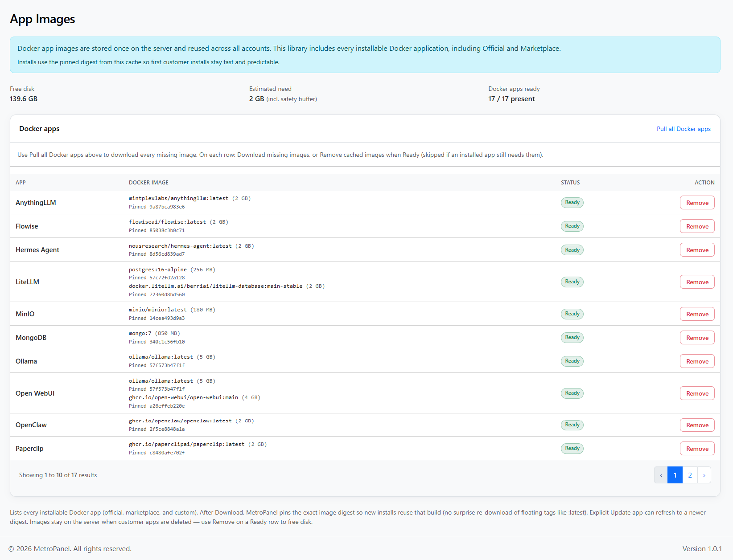Click the MongoDB Ready status badge
The image size is (733, 560).
click(572, 337)
